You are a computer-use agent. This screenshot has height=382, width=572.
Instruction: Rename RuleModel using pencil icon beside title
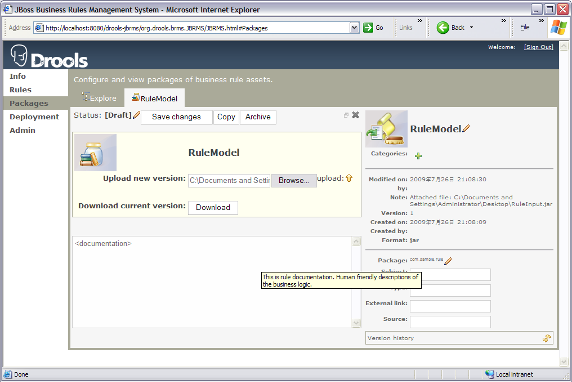[x=466, y=128]
